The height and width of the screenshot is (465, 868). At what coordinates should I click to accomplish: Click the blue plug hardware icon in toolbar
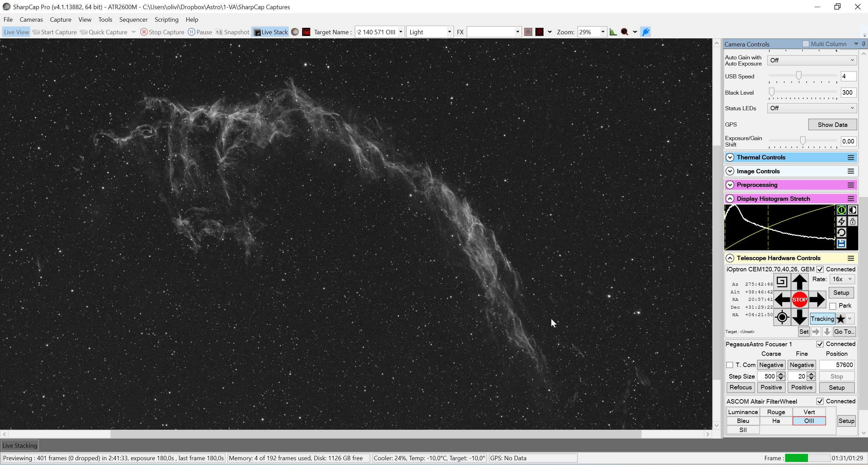[x=646, y=32]
